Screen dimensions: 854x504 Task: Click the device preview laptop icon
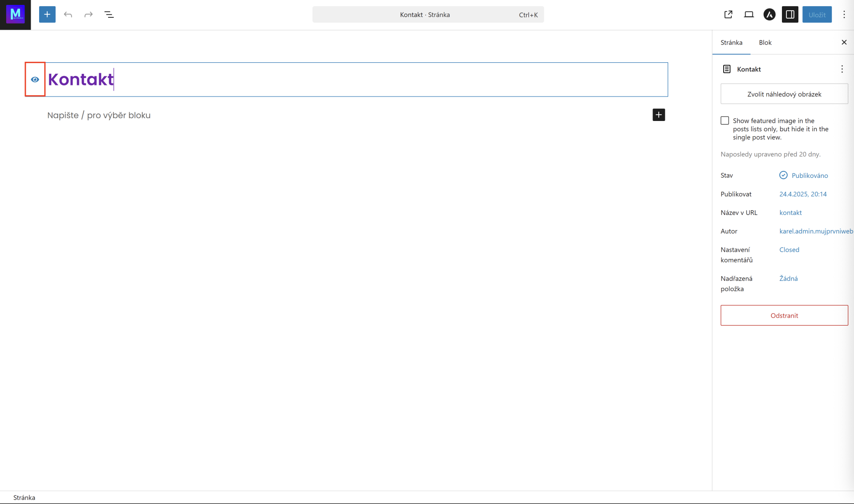(x=749, y=15)
